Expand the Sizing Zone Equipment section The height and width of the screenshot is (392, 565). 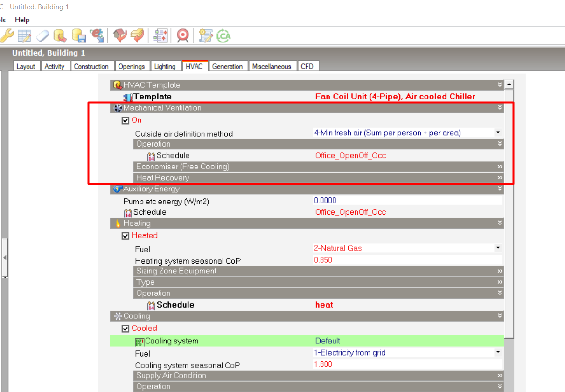pos(500,271)
